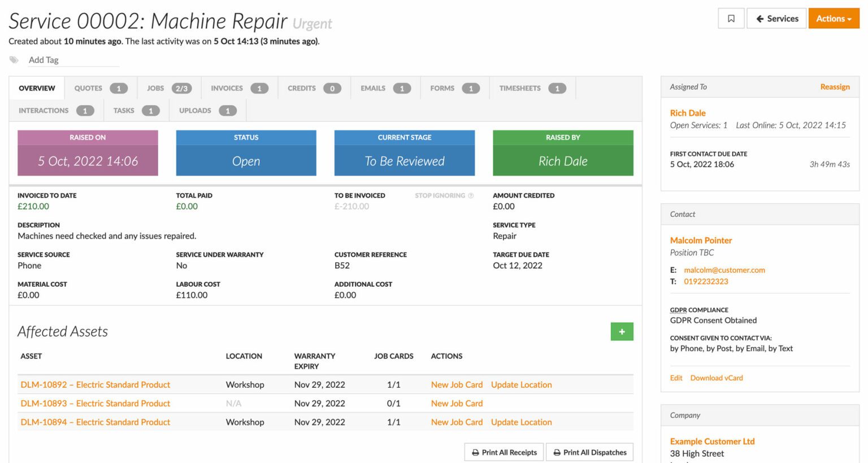Click the green plus to add an affected asset

622,331
